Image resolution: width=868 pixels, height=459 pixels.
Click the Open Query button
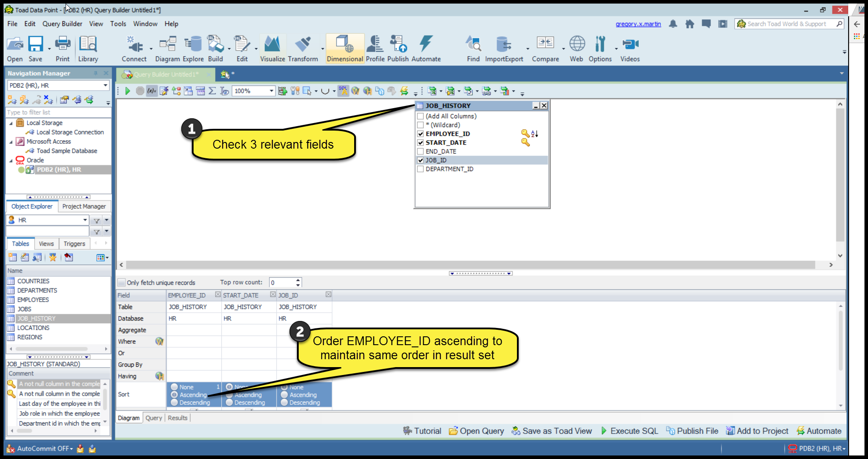pos(476,431)
